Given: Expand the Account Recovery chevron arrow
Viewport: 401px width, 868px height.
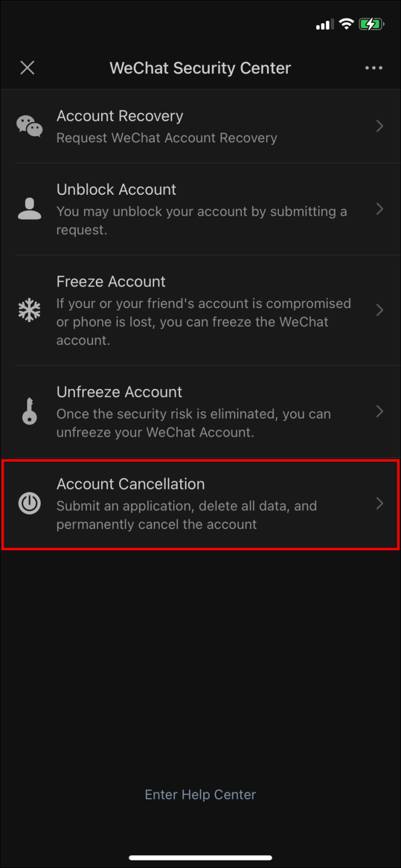Looking at the screenshot, I should pos(379,126).
